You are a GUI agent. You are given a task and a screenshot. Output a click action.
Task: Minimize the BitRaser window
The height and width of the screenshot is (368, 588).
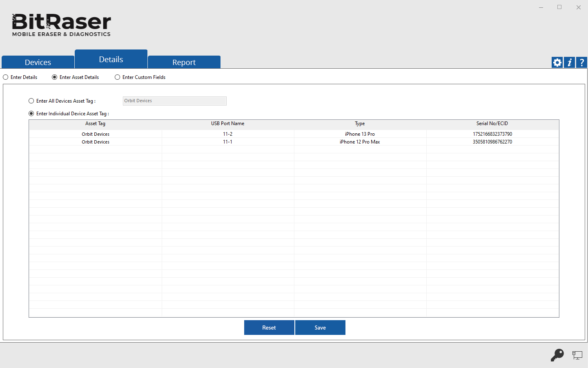(541, 7)
